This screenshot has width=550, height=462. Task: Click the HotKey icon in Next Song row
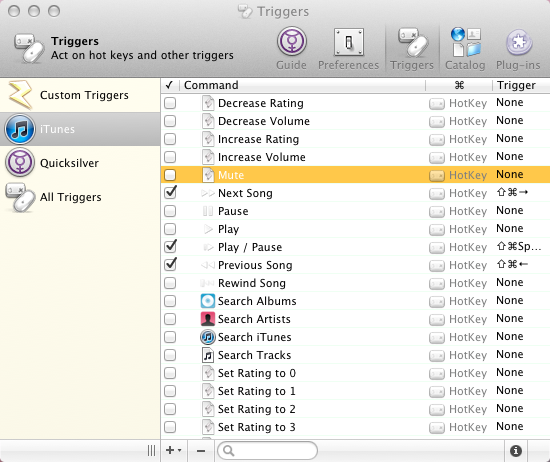[x=437, y=193]
